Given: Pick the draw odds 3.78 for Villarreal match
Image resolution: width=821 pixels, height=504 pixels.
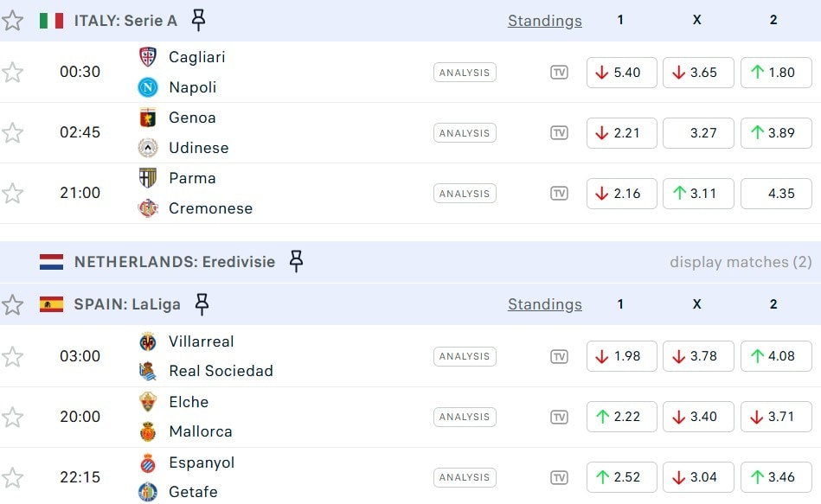Looking at the screenshot, I should click(697, 356).
